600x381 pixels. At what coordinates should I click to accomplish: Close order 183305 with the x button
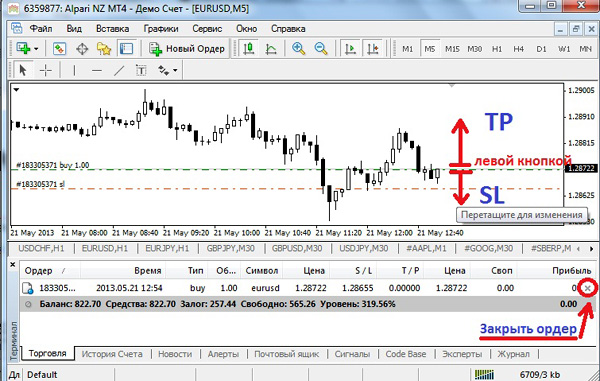(x=588, y=288)
